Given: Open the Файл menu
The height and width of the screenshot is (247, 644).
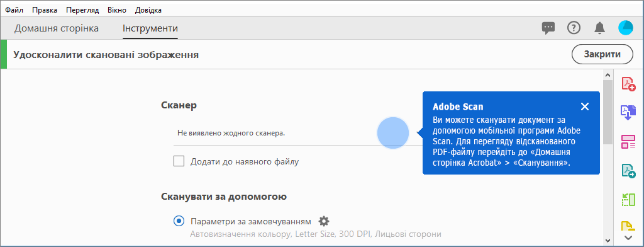Looking at the screenshot, I should pos(14,10).
